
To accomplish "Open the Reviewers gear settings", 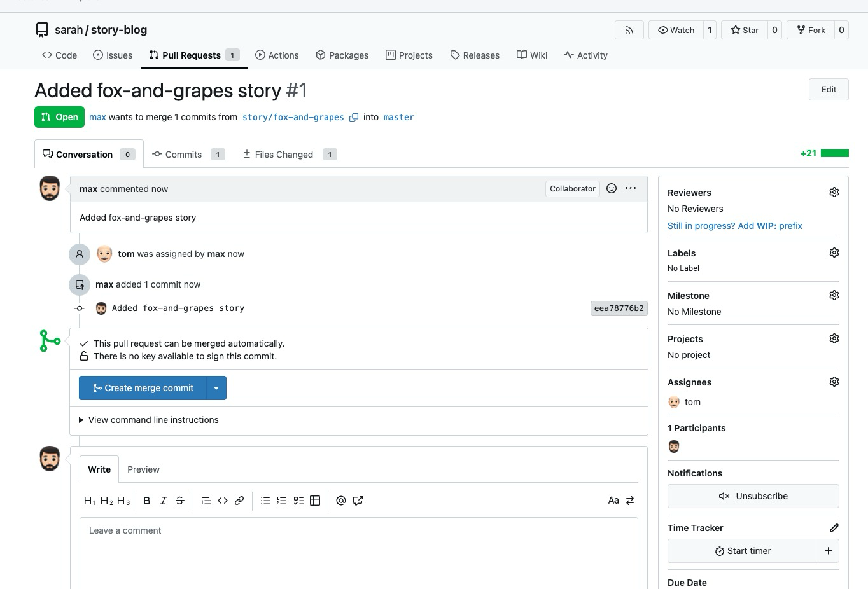I will pos(834,192).
